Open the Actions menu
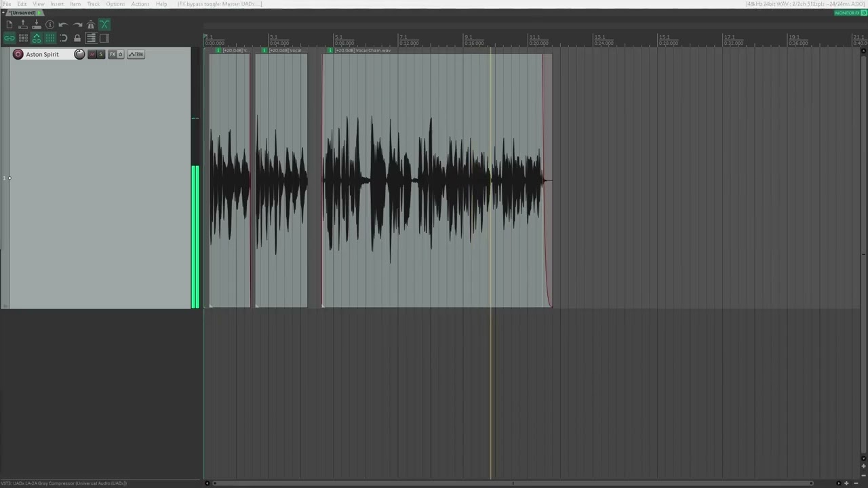 [x=140, y=4]
